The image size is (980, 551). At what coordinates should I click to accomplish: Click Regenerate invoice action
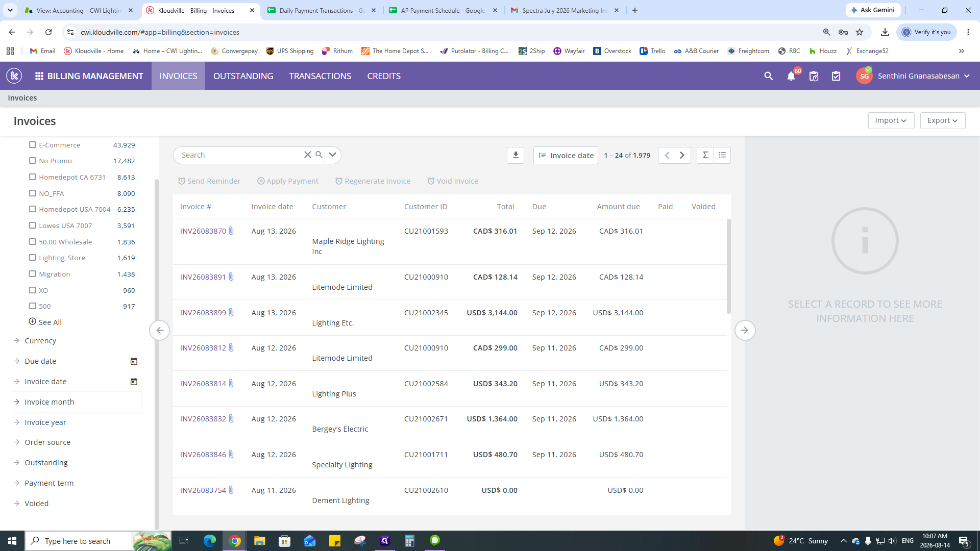tap(373, 181)
